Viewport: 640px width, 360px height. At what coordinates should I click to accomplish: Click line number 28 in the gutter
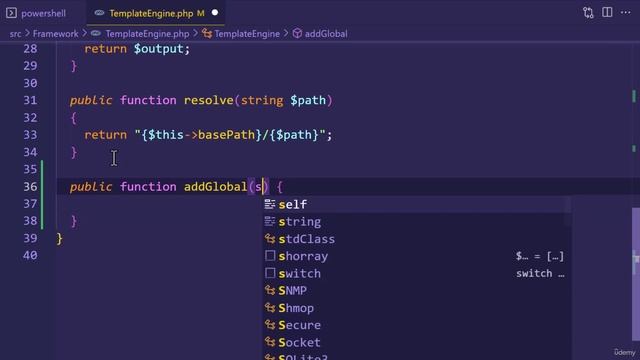pyautogui.click(x=30, y=49)
